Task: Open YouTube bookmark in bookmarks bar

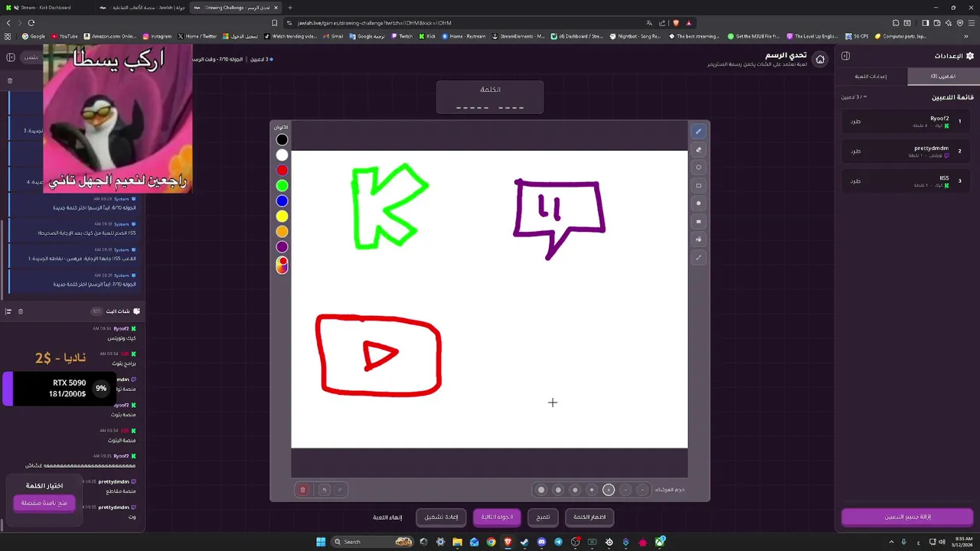Action: 64,36
